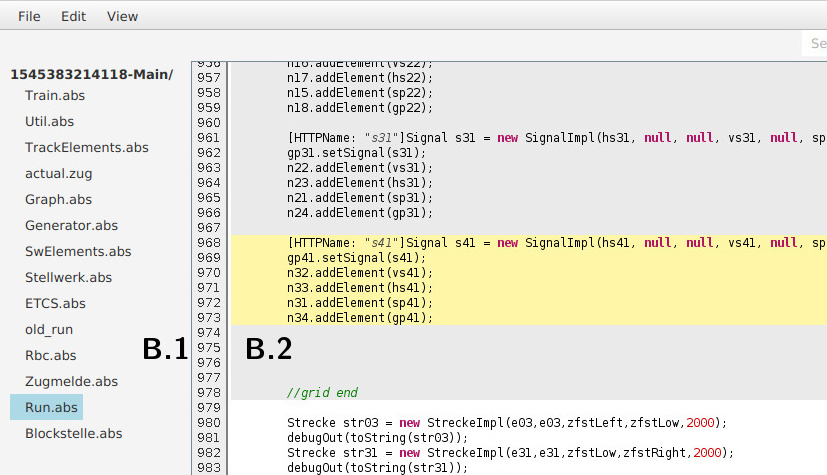This screenshot has height=475, width=827.
Task: Open the View menu
Action: pos(122,17)
